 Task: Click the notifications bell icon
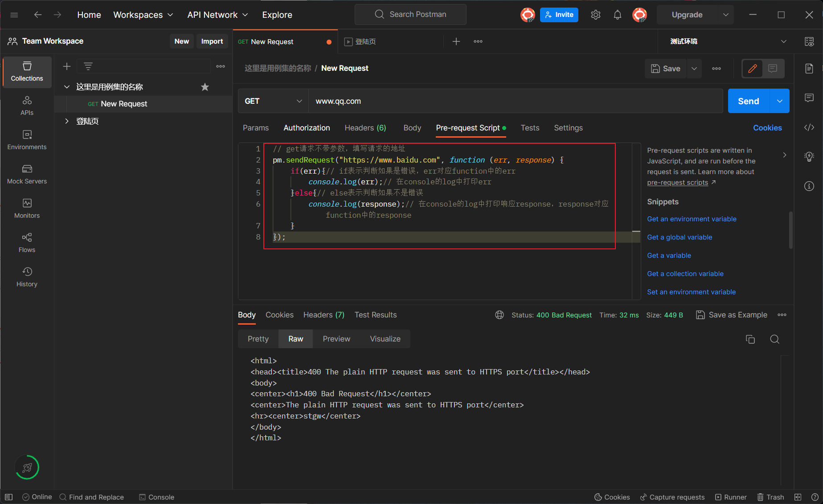(617, 15)
